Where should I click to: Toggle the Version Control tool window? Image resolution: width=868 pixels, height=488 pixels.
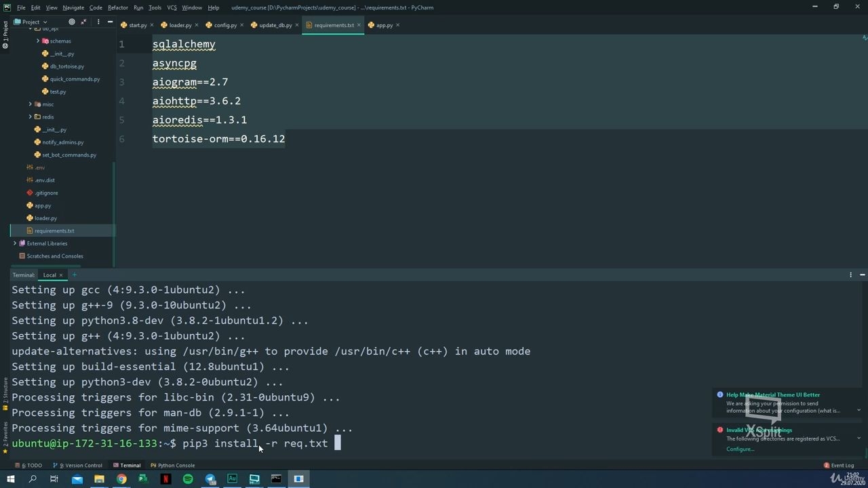point(78,466)
